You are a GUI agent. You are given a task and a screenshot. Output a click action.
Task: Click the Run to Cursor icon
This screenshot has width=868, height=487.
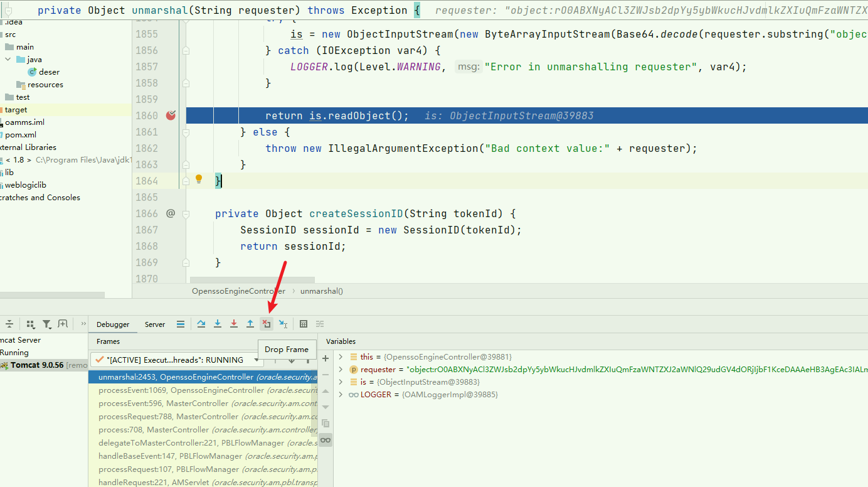tap(283, 324)
